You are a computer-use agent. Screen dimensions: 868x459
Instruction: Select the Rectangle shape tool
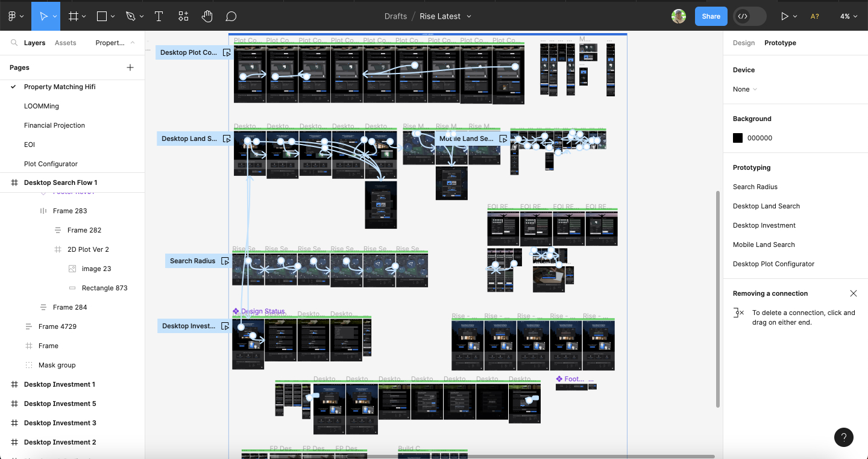(102, 16)
